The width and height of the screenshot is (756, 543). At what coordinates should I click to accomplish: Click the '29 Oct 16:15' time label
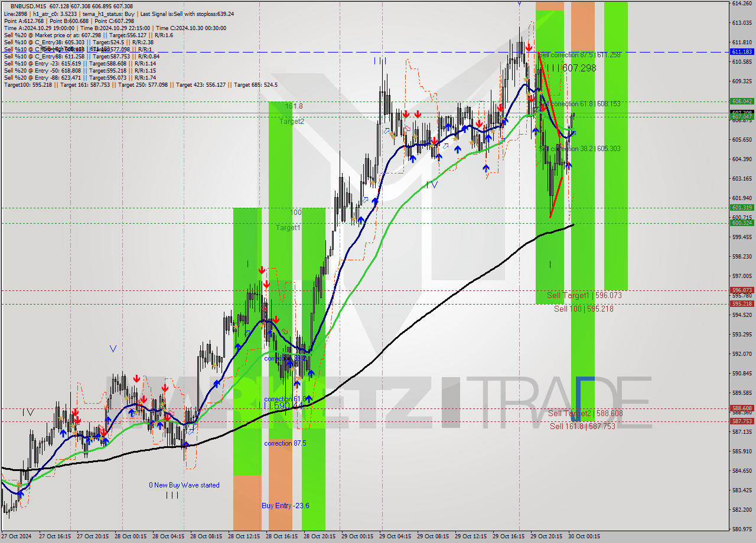508,537
